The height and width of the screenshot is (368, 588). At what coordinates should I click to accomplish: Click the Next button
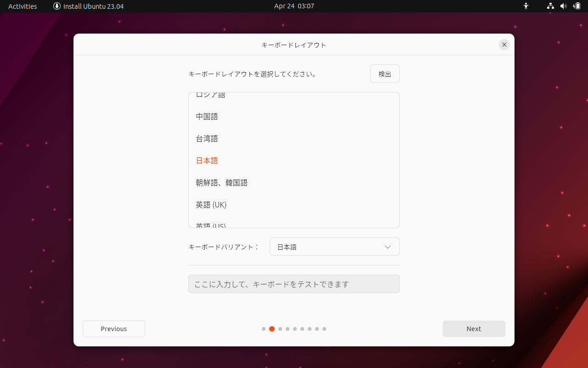(474, 329)
